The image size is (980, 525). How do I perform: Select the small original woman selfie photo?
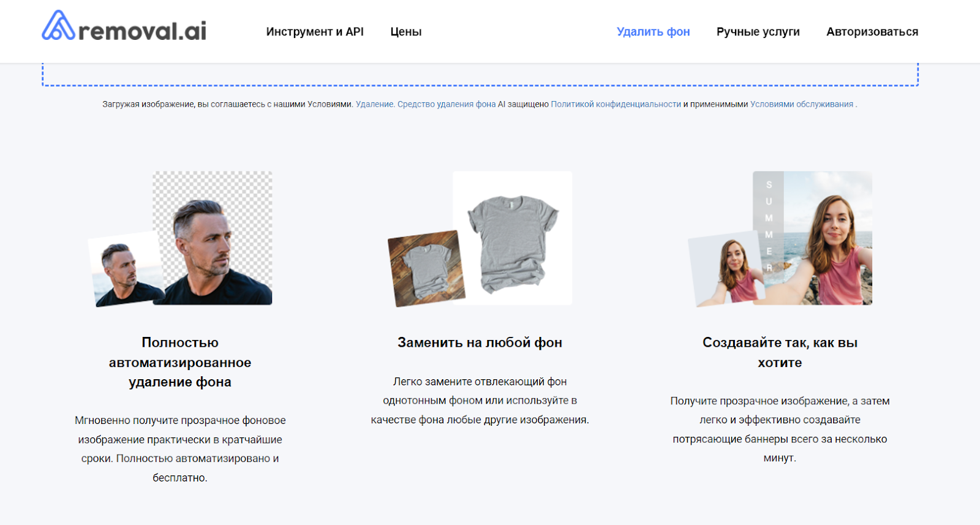coord(726,268)
